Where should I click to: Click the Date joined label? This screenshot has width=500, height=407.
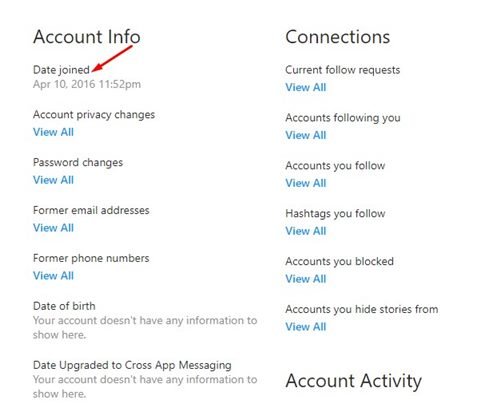point(61,70)
